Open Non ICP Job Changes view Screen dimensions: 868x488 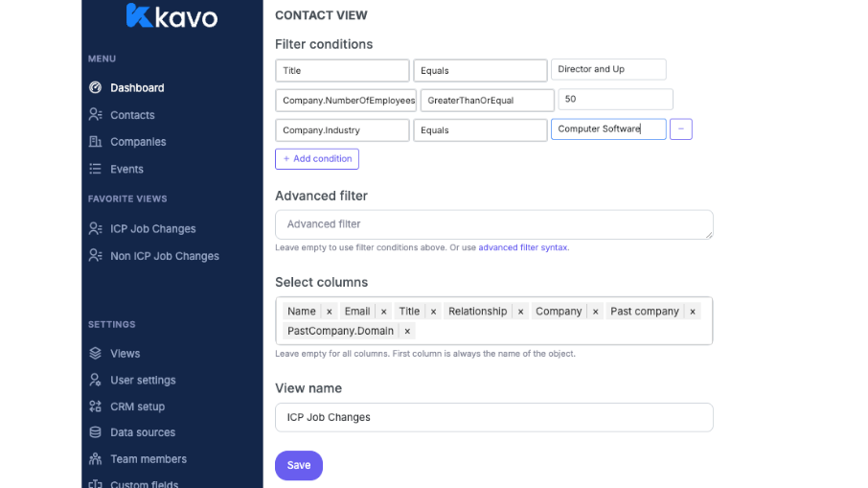(164, 256)
